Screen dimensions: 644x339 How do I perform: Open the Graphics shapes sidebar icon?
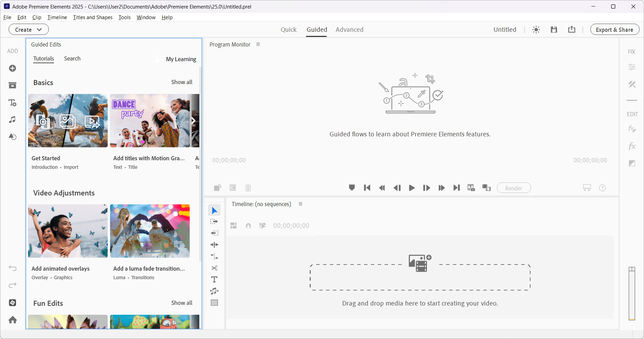pos(12,137)
